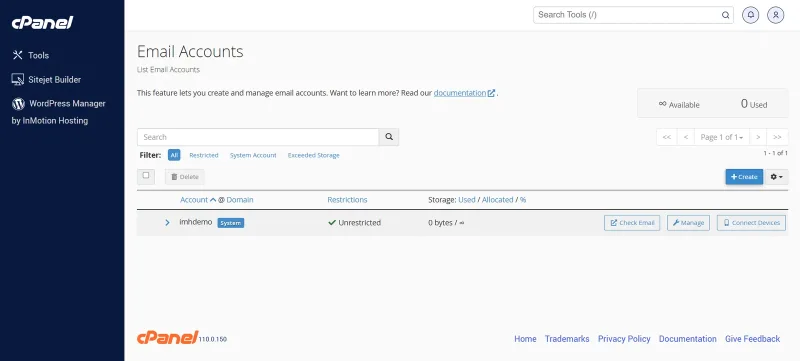Screen dimensions: 800x361
Task: Sort by storage percent
Action: tap(523, 200)
